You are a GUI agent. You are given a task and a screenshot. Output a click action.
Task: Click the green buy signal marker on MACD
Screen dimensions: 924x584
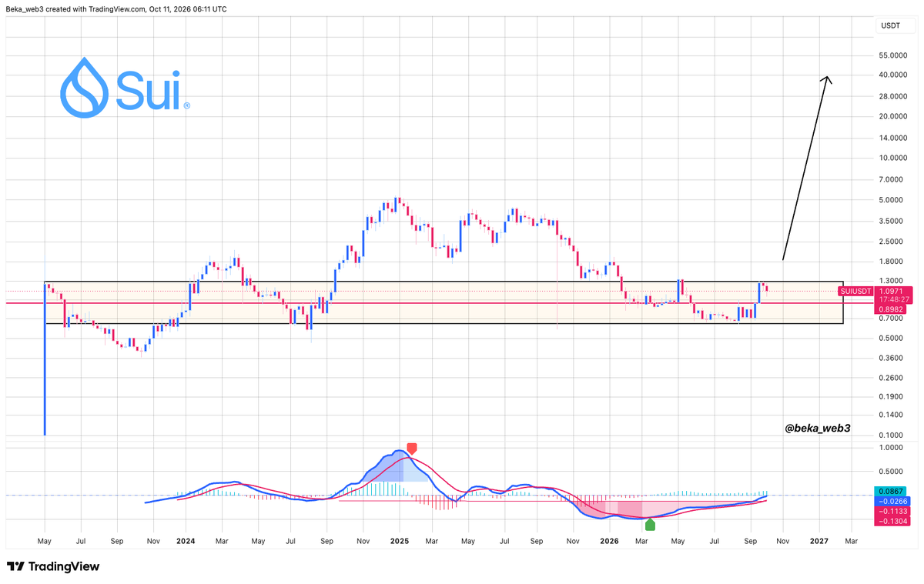pos(650,524)
